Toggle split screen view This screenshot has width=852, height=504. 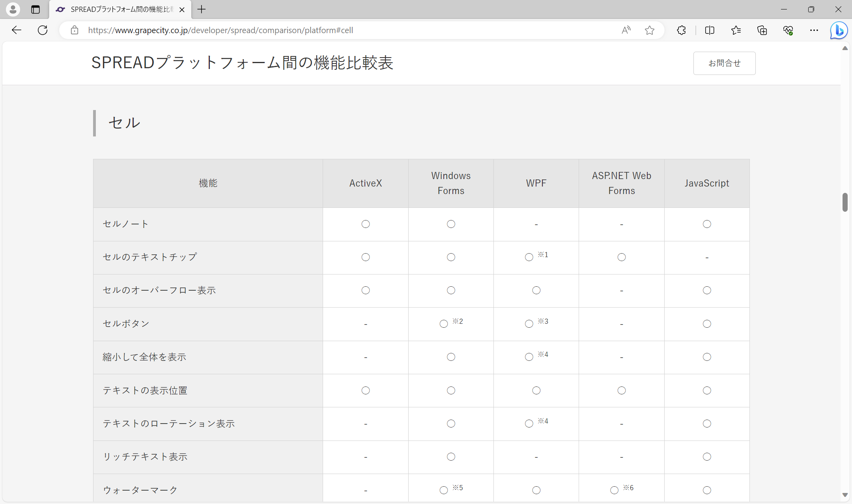tap(710, 30)
